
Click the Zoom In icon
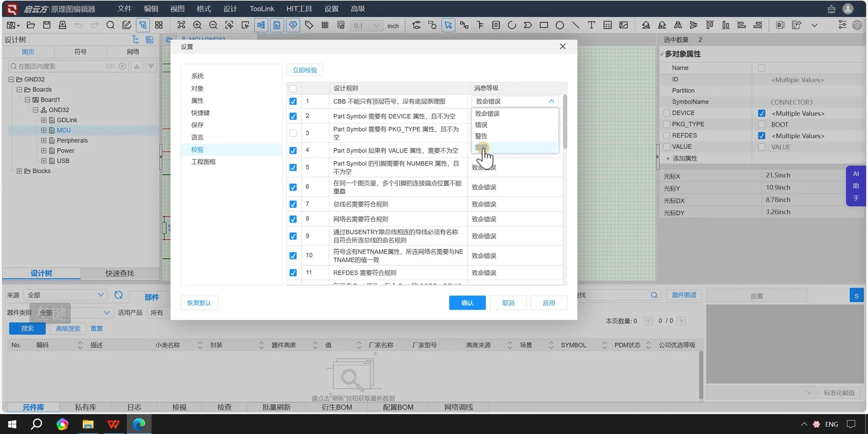[197, 25]
